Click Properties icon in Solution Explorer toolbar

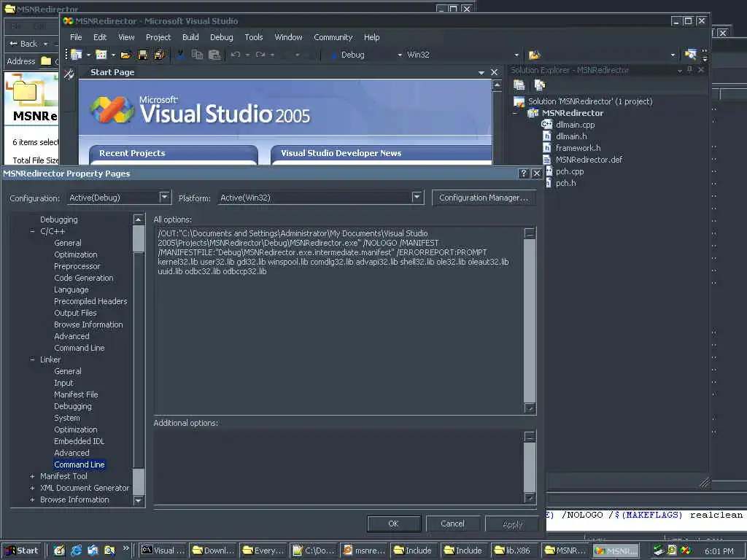click(x=519, y=85)
